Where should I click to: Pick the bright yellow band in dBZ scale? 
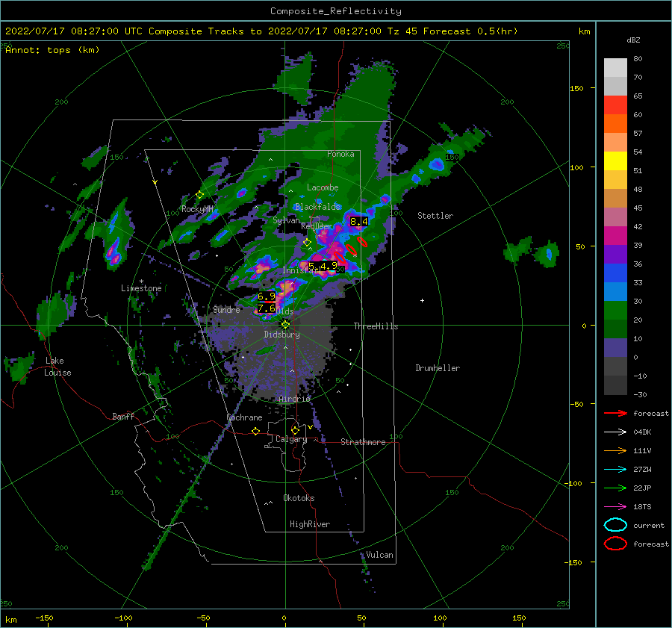615,161
